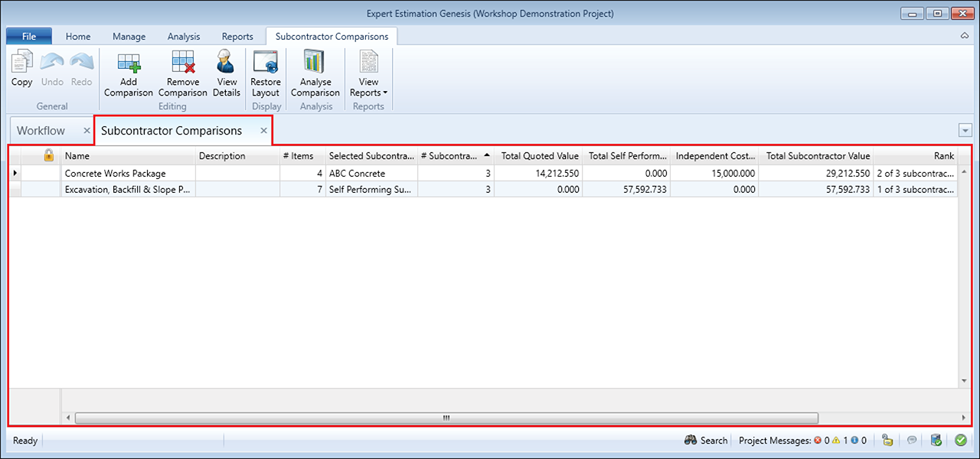Close the Subcontractor Comparisons document tab
This screenshot has width=980, height=459.
[263, 131]
